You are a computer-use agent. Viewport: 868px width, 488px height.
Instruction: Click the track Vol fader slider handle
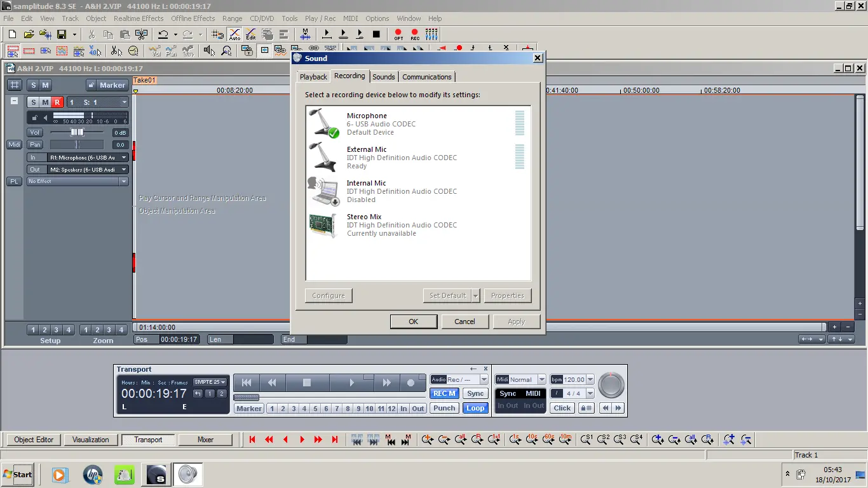click(77, 132)
